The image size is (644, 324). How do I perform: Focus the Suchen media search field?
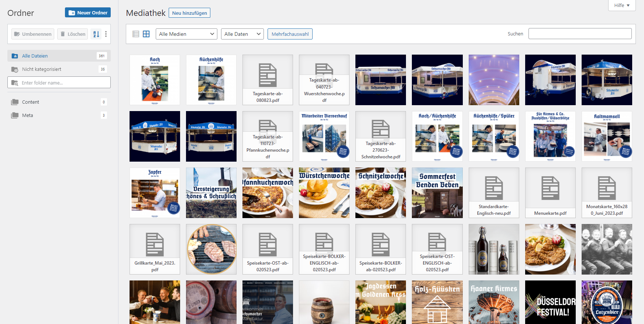click(x=580, y=34)
